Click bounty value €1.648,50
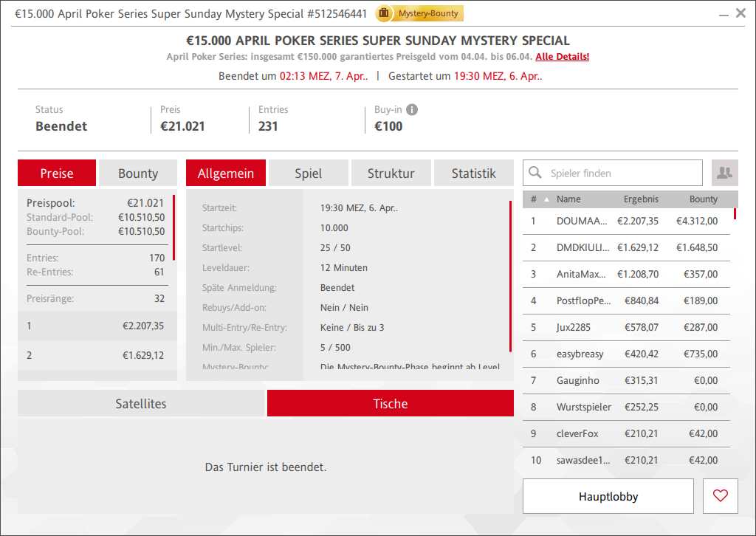 697,247
